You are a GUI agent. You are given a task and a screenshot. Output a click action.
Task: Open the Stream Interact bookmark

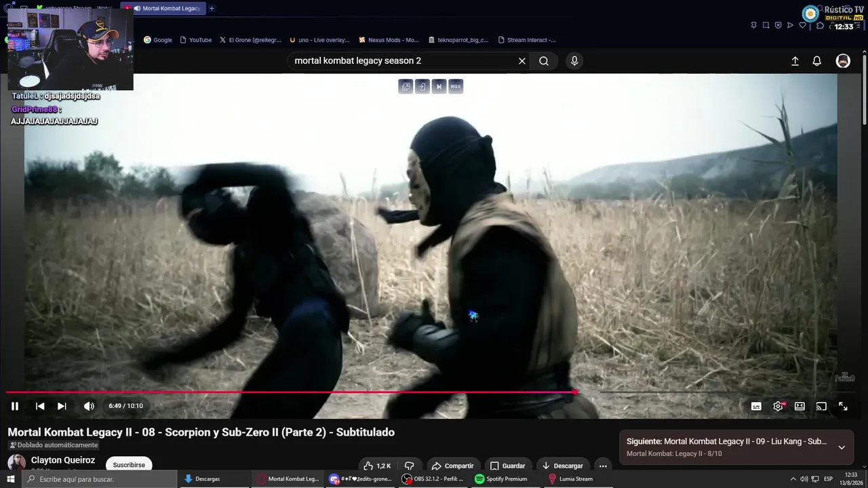tap(527, 40)
